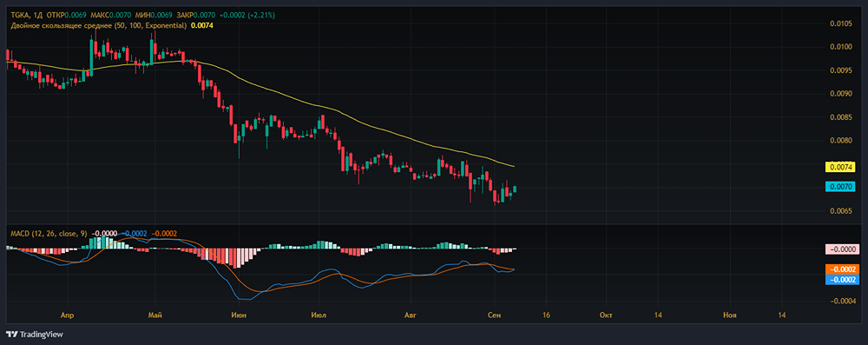Click the 0.0100 price scale tick
This screenshot has height=345, width=868.
pos(840,47)
